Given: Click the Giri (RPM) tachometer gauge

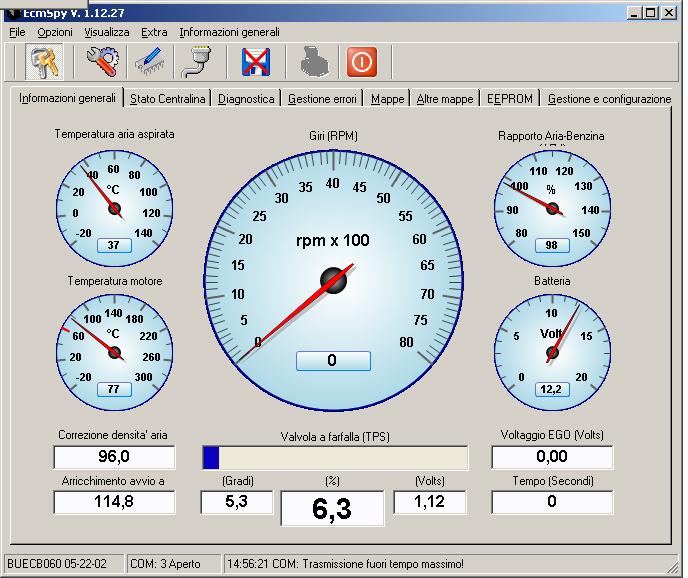Looking at the screenshot, I should tap(333, 281).
